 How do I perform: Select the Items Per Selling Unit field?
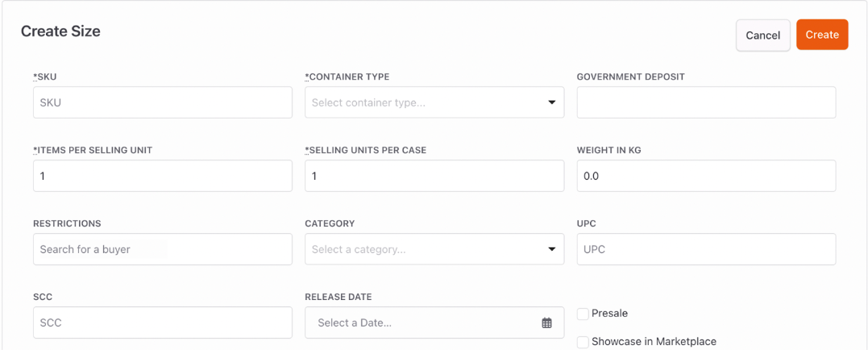tap(163, 176)
